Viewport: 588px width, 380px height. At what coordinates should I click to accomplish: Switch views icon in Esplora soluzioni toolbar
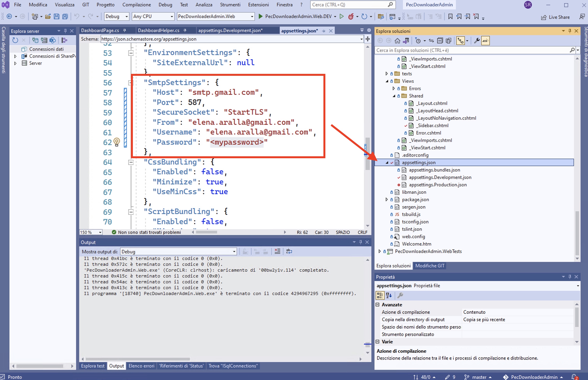click(x=406, y=41)
